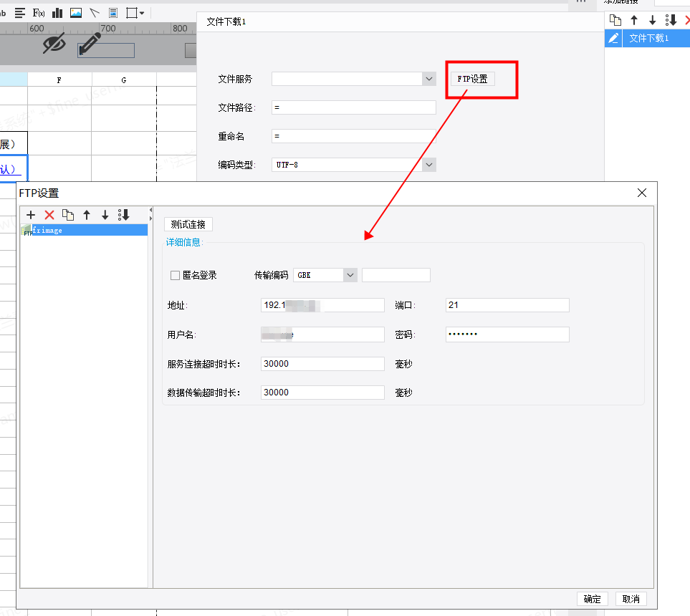Click the copy icon in the hyperlink panel toolbar
Image resolution: width=690 pixels, height=616 pixels.
[x=615, y=20]
